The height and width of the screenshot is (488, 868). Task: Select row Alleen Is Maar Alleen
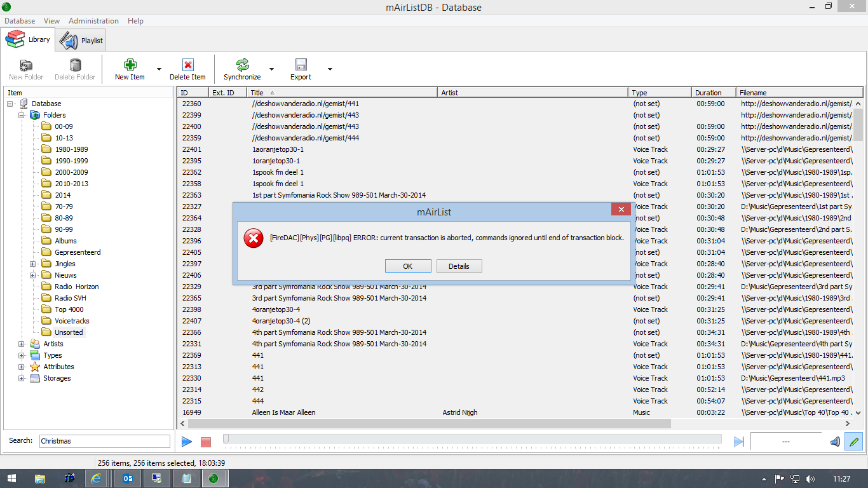click(515, 412)
